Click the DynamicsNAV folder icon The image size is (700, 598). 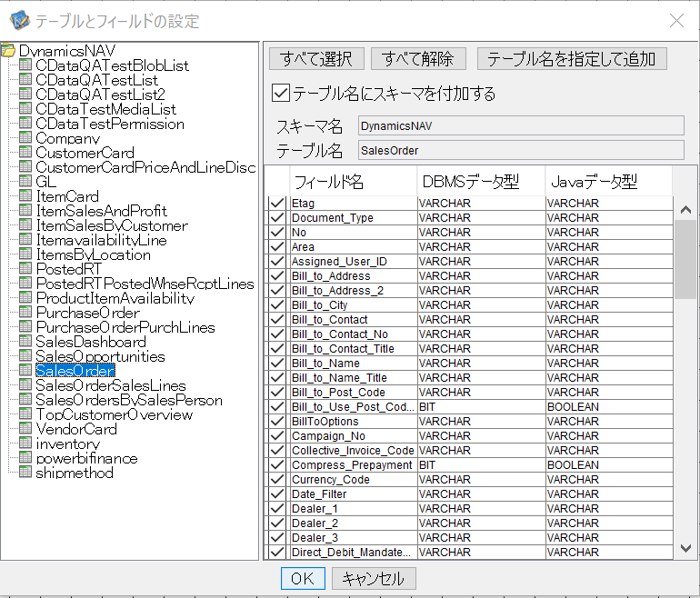point(8,50)
